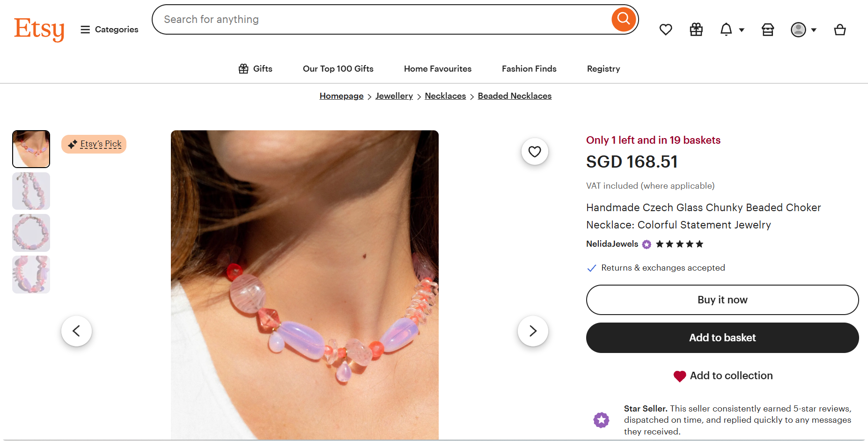This screenshot has width=868, height=441.
Task: Open the shopping basket icon
Action: pos(839,30)
